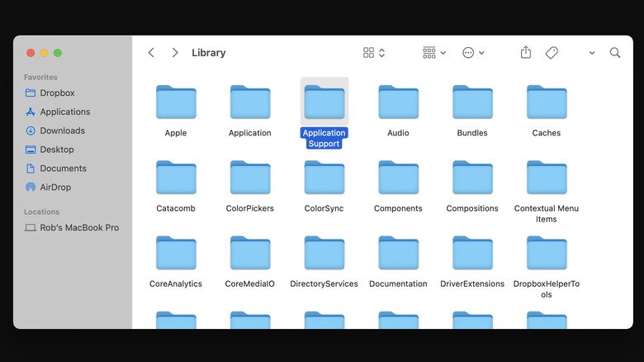Click the Share toolbar icon

pos(526,52)
